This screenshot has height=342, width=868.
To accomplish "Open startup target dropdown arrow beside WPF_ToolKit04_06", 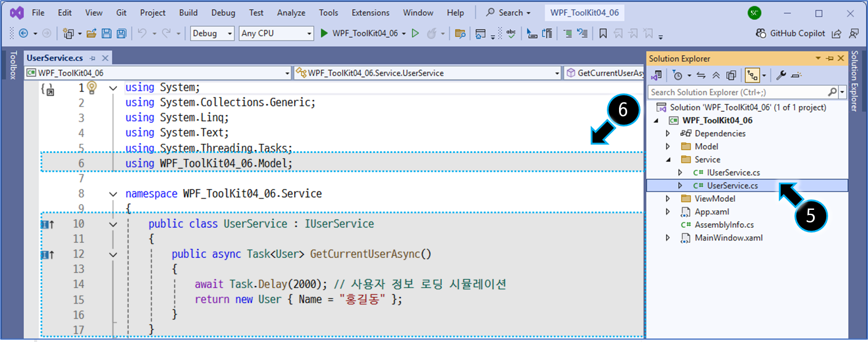I will coord(404,34).
